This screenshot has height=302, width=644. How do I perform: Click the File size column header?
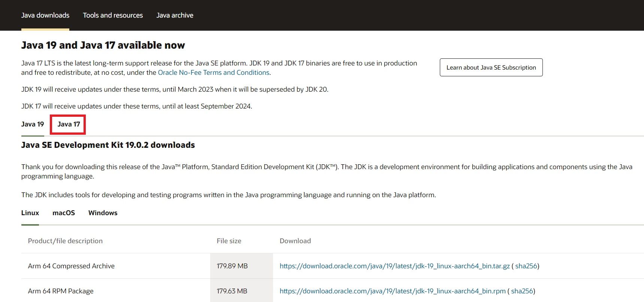[229, 241]
